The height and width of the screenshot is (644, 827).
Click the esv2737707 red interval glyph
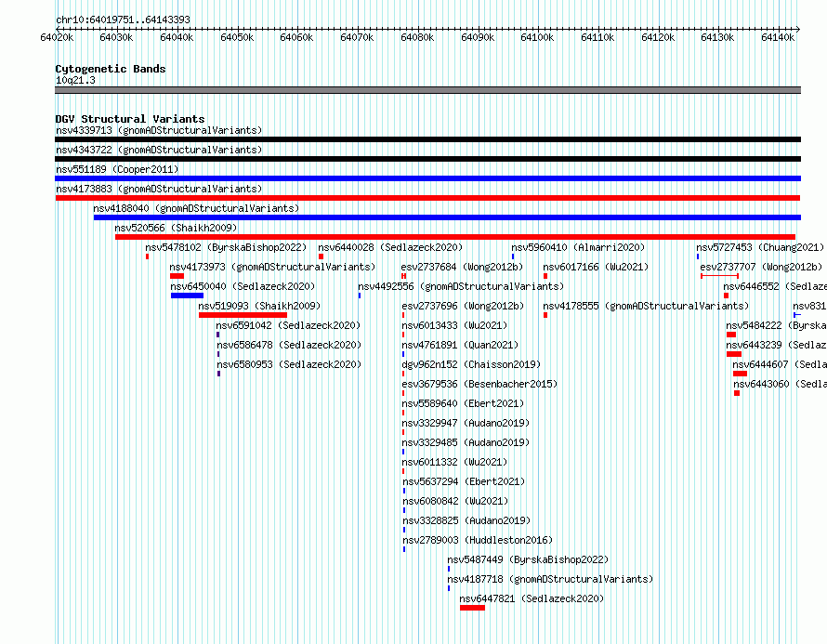[x=719, y=276]
